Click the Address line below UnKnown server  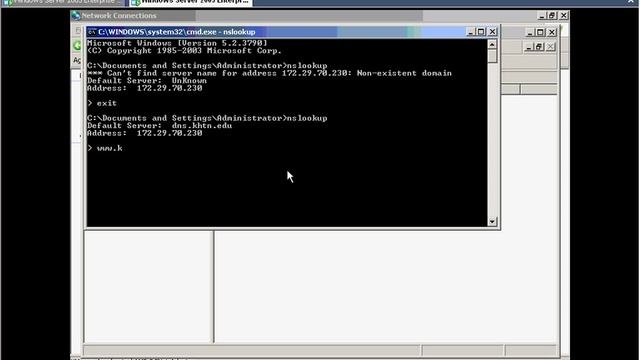tap(145, 88)
